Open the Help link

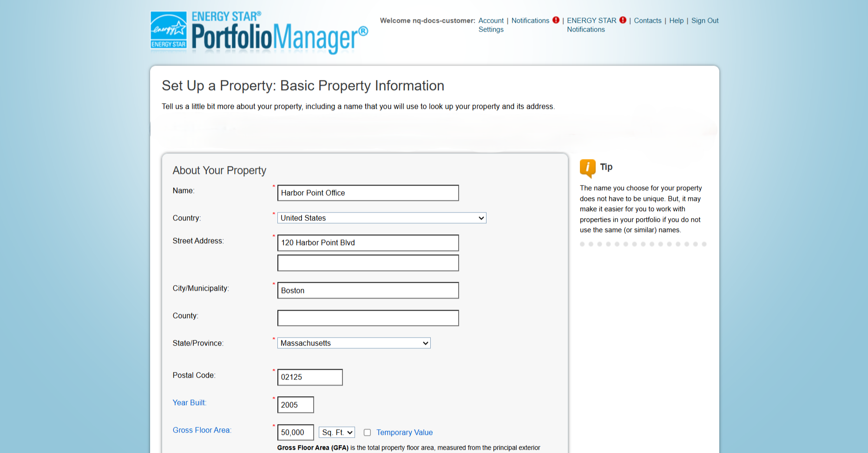[676, 20]
